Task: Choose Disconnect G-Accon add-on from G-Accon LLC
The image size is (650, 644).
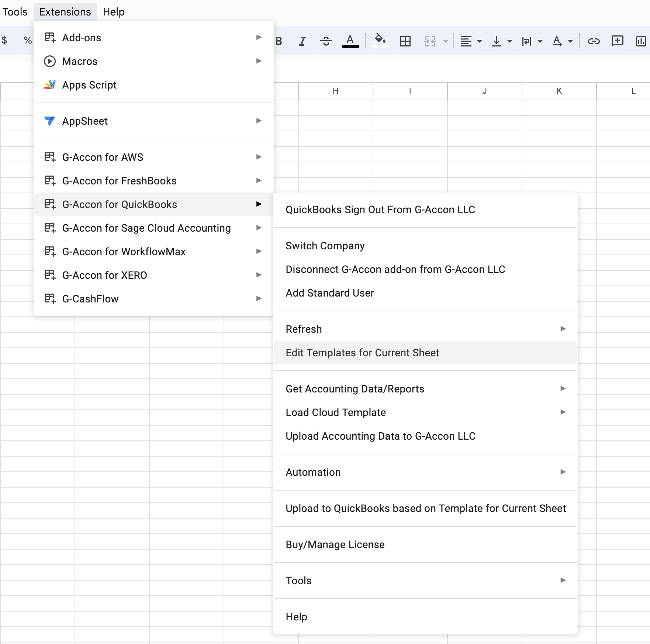Action: coord(426,269)
